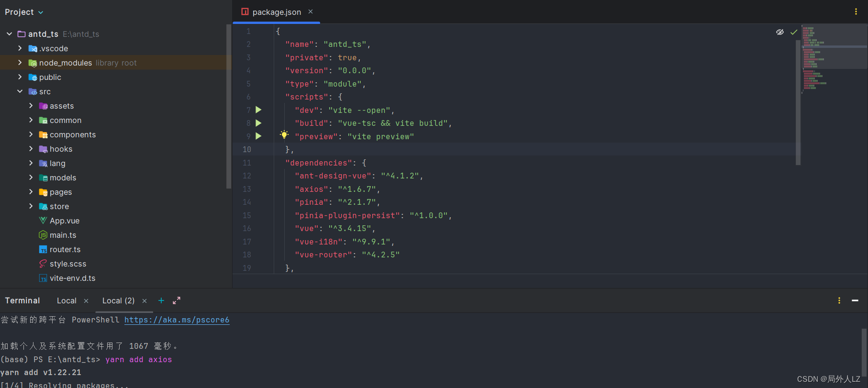Open the editor tabs options menu

[856, 11]
